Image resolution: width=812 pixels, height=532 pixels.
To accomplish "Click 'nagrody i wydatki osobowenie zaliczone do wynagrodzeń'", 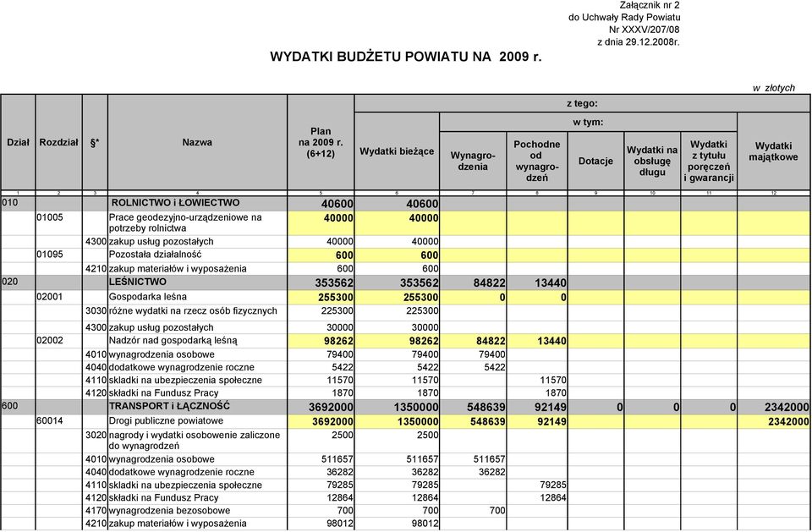I will click(x=195, y=441).
